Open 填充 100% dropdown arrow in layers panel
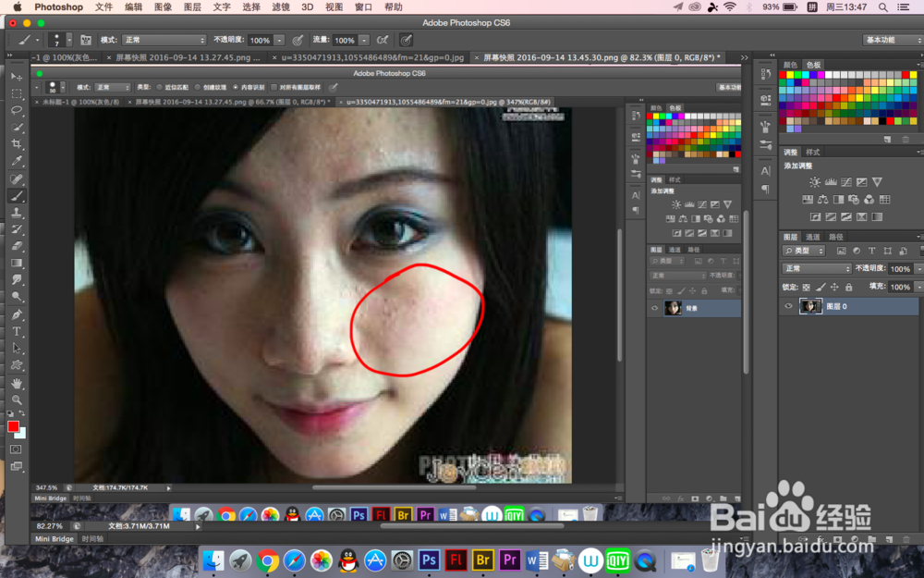 point(918,288)
